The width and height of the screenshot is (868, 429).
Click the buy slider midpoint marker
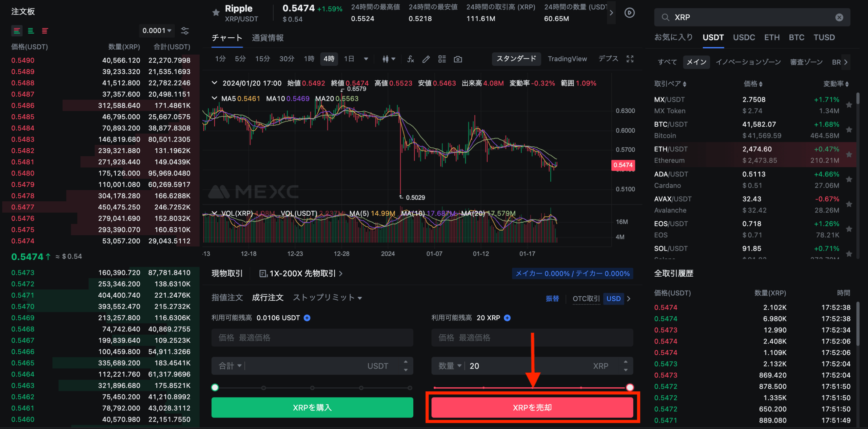312,388
